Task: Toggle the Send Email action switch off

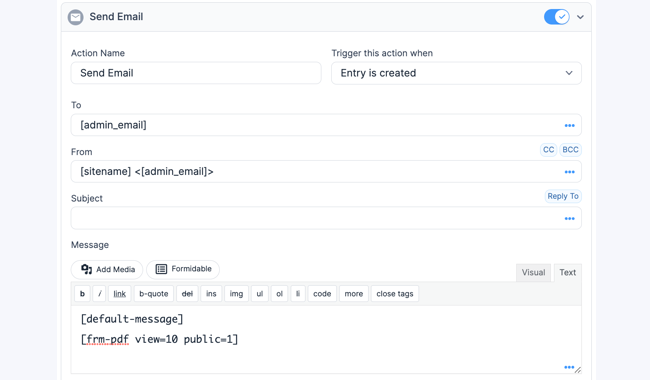Action: point(556,17)
